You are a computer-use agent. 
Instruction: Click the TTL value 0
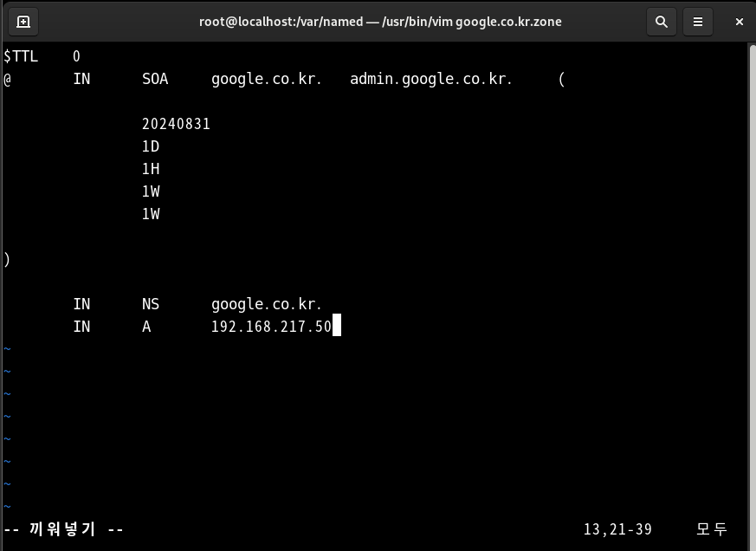(x=76, y=56)
